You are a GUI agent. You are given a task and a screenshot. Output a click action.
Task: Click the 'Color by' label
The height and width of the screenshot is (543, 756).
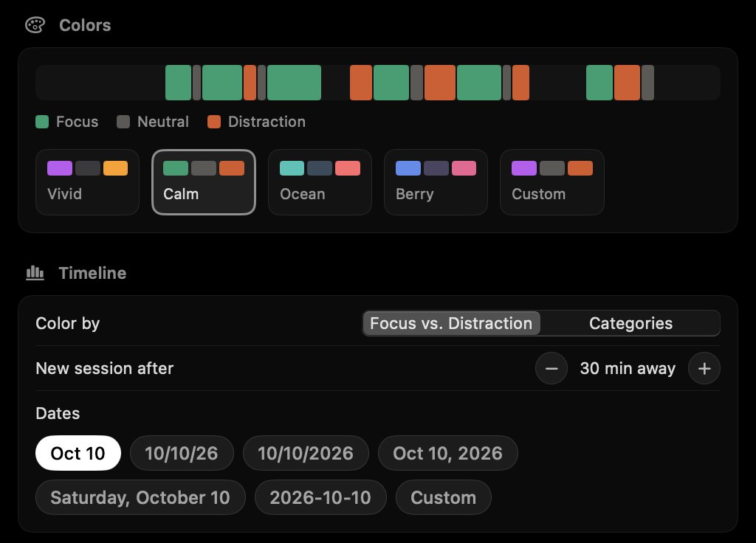click(x=67, y=323)
